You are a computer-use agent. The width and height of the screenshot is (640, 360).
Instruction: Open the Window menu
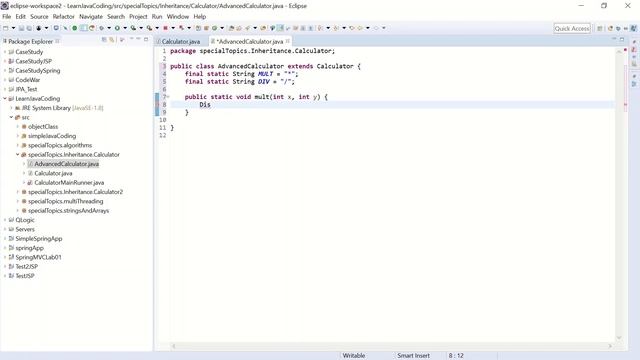(x=178, y=17)
